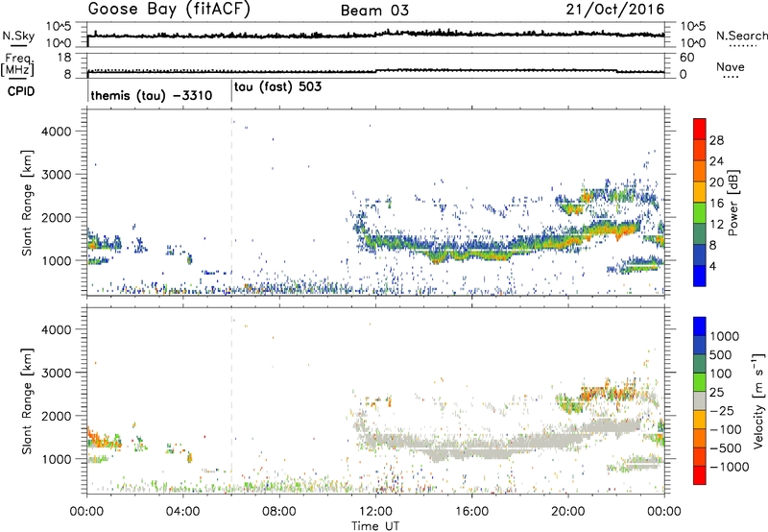Select the 'tau (fast) 503' CPID text
The height and width of the screenshot is (532, 768).
point(277,87)
